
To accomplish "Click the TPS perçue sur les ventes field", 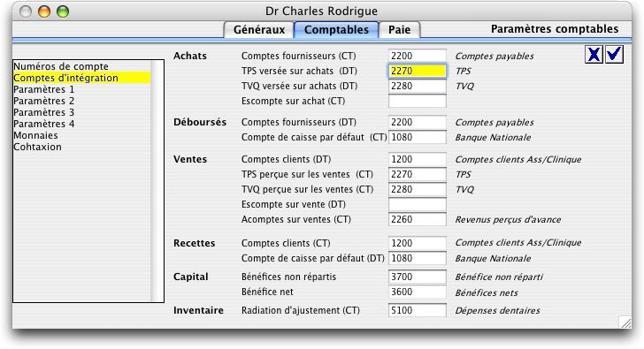I will (x=418, y=174).
